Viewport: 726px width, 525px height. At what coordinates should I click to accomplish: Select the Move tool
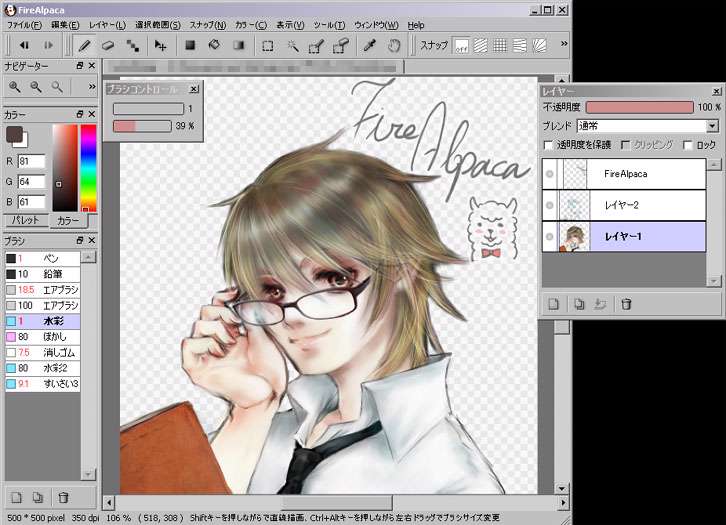pyautogui.click(x=160, y=45)
